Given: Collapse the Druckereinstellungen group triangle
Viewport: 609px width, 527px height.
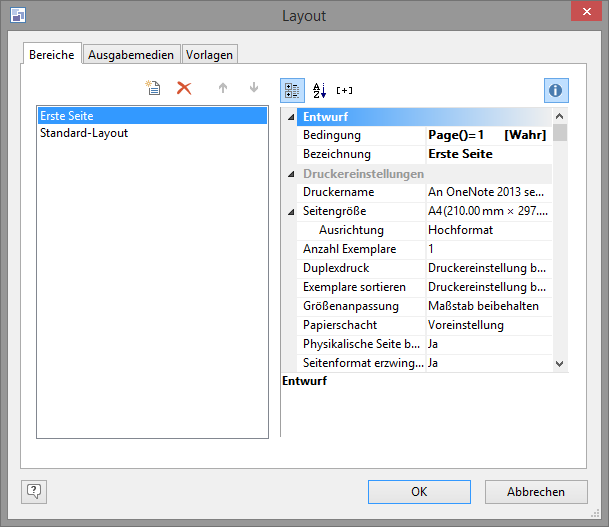Looking at the screenshot, I should pos(291,174).
